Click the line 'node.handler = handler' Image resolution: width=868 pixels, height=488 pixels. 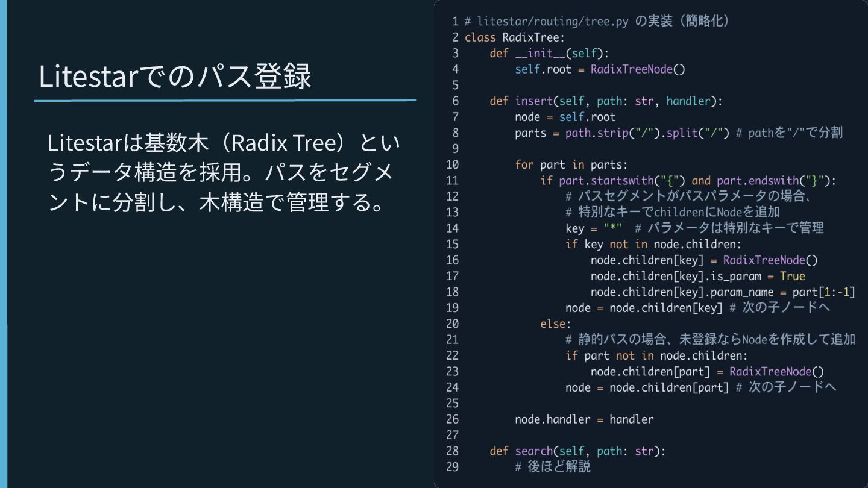tap(584, 419)
